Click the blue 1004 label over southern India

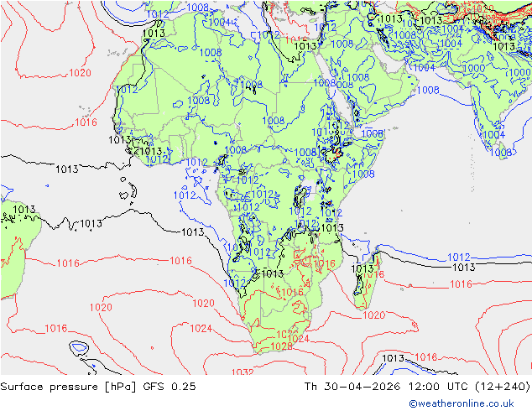tap(494, 135)
